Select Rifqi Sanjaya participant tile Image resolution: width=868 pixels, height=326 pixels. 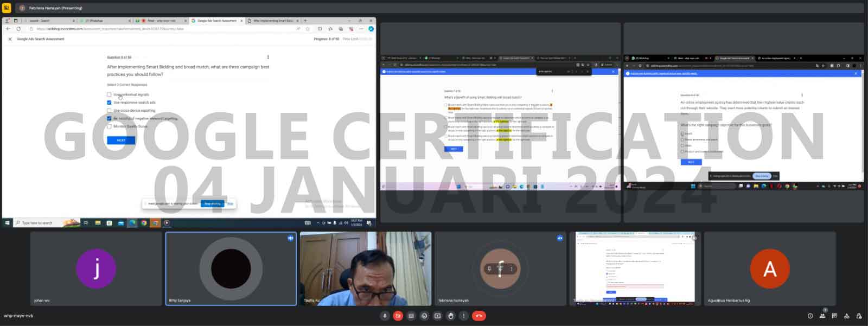click(231, 269)
